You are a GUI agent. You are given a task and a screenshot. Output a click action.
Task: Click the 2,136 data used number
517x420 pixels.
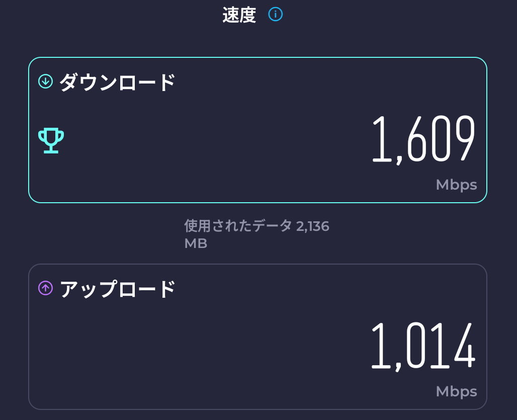pos(313,226)
